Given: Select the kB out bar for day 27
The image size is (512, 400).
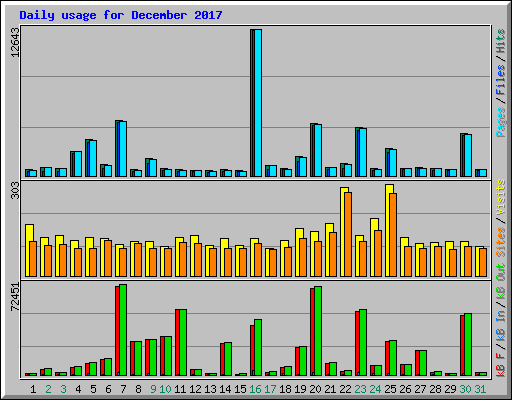Looking at the screenshot, I should [x=423, y=363].
